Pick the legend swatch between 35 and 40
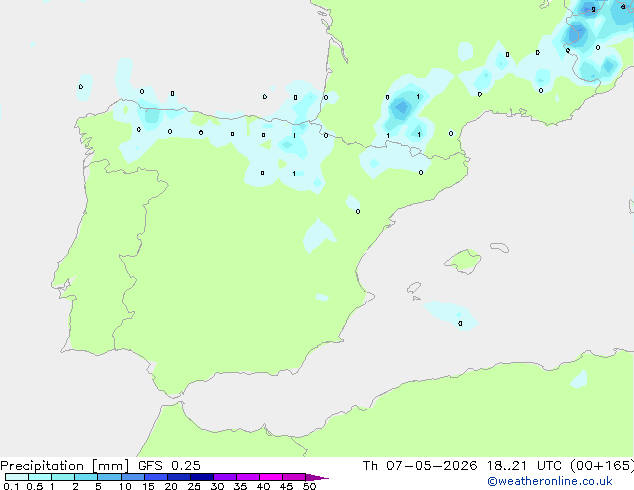 click(x=248, y=477)
